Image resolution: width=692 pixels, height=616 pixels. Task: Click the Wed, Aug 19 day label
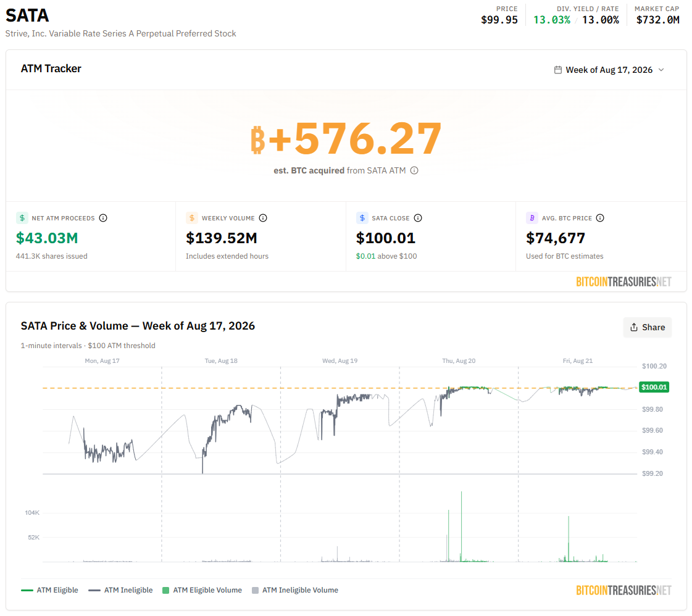tap(340, 361)
